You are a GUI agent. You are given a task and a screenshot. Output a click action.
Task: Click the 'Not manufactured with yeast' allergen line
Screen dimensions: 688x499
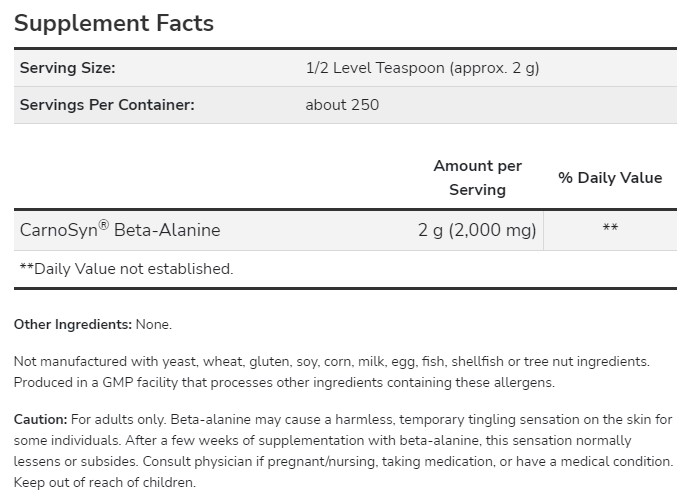tap(332, 362)
